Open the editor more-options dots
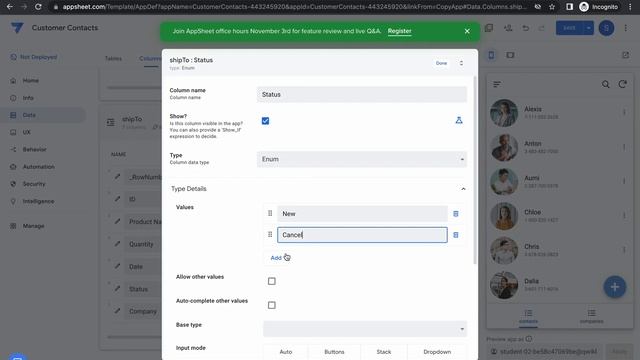The image size is (640, 360). click(625, 28)
